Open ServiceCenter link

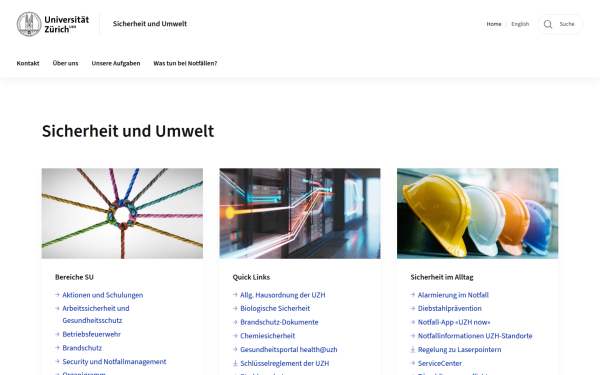(440, 363)
